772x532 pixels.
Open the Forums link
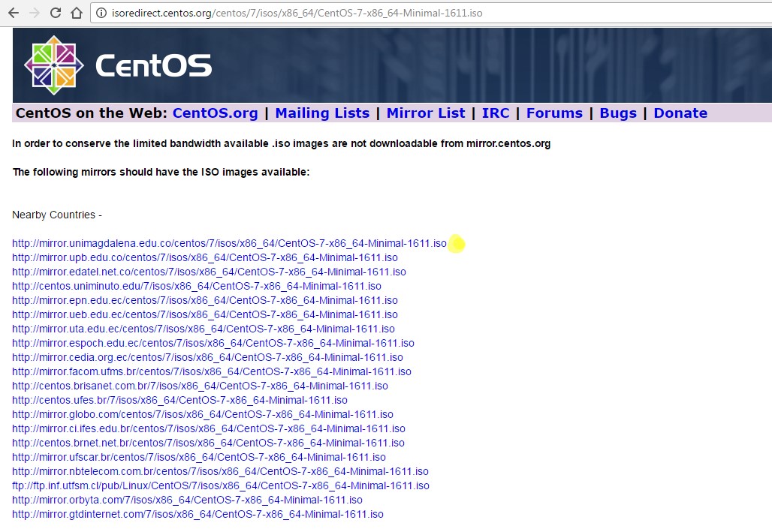554,113
